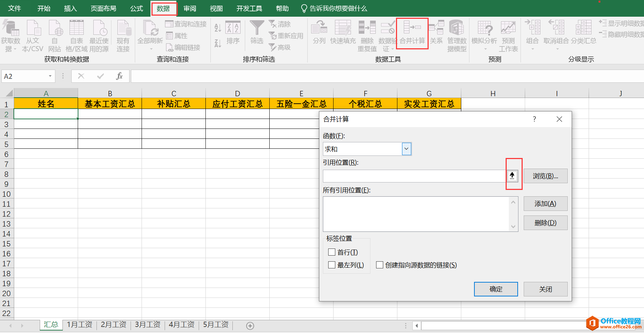The height and width of the screenshot is (333, 644).
Task: Click the 清除 filter icon
Action: click(280, 24)
